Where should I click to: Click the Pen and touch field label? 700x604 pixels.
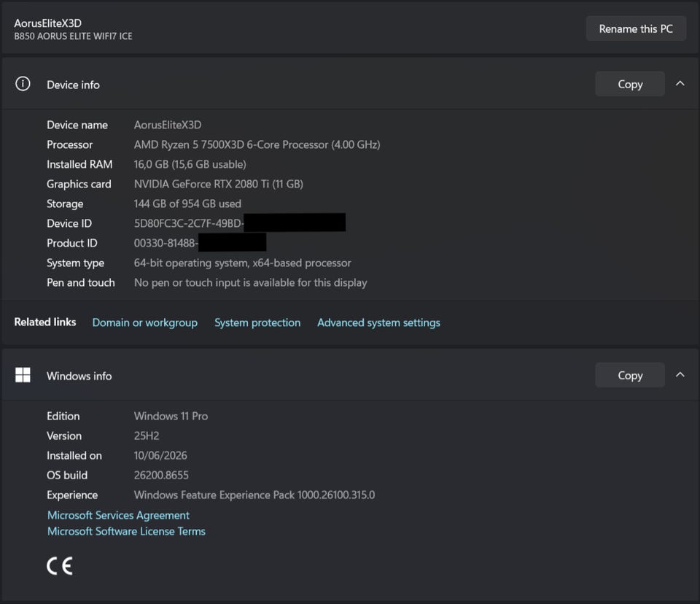click(81, 282)
